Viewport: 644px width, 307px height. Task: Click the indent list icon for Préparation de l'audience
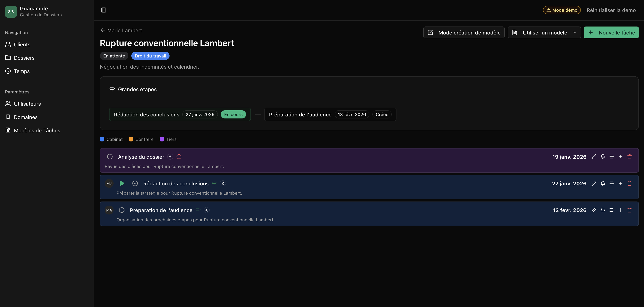[x=612, y=210]
